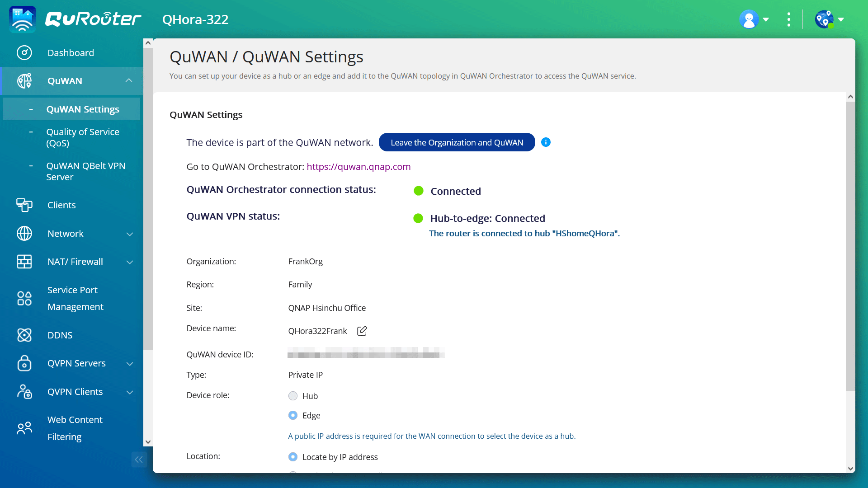Click the 'FrankOrg' organization value
This screenshot has height=488, width=868.
(x=305, y=262)
